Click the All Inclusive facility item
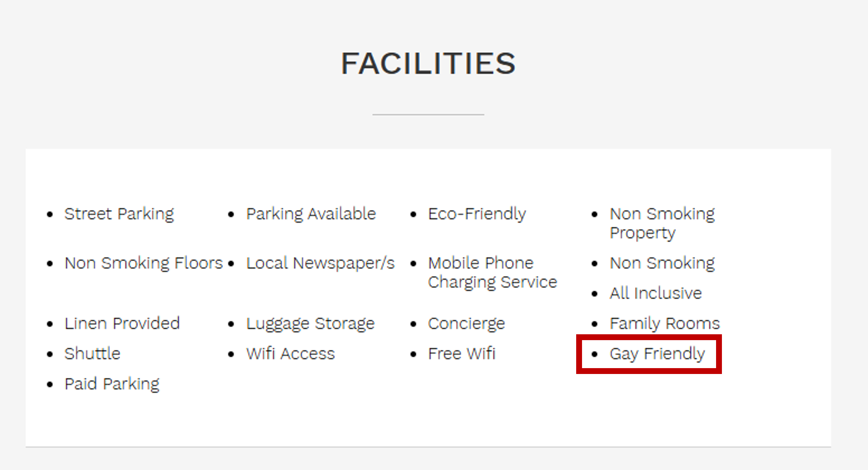This screenshot has height=470, width=868. click(x=655, y=293)
